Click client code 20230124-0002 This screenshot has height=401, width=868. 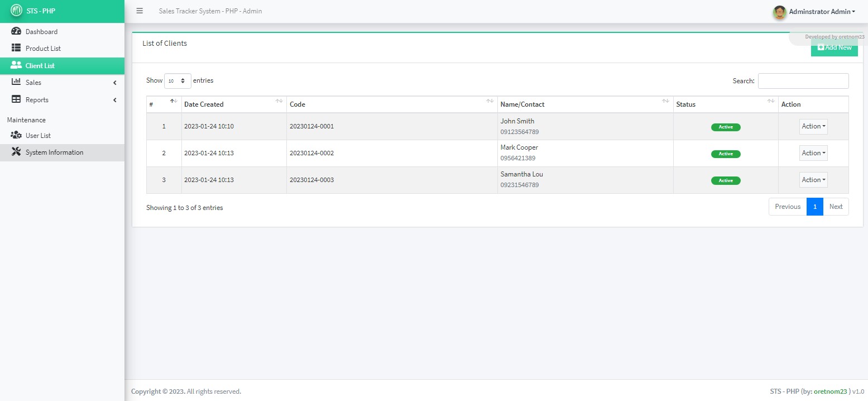coord(311,153)
